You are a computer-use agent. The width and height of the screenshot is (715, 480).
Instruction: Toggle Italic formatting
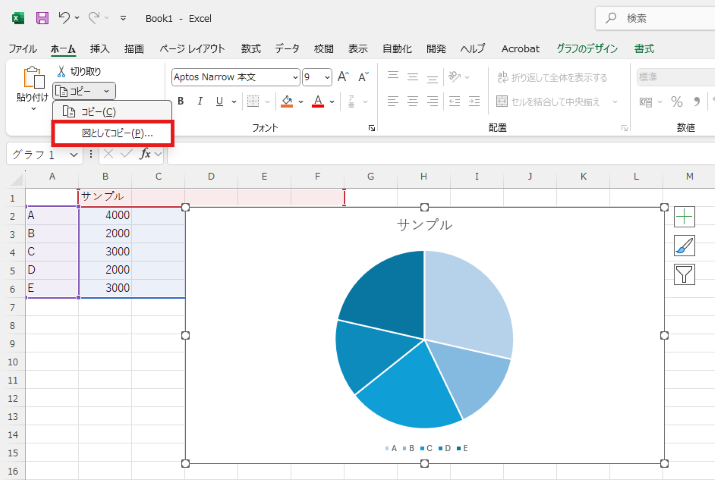tap(200, 101)
